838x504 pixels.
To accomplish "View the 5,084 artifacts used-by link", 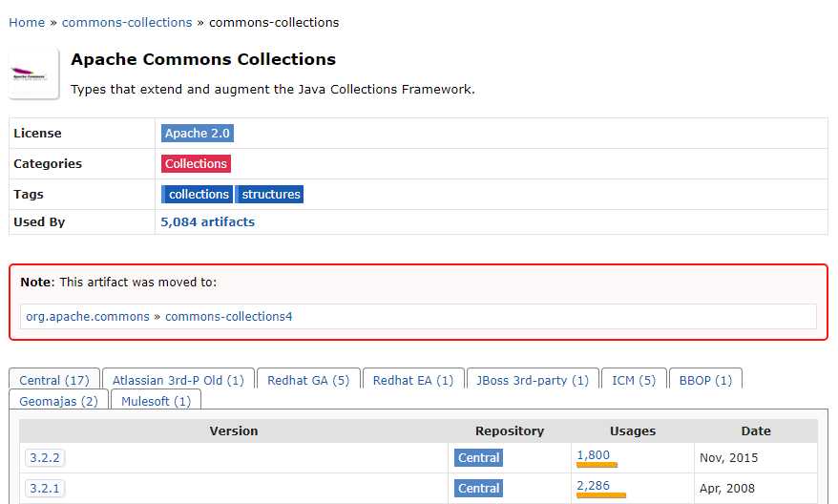I will tap(208, 222).
